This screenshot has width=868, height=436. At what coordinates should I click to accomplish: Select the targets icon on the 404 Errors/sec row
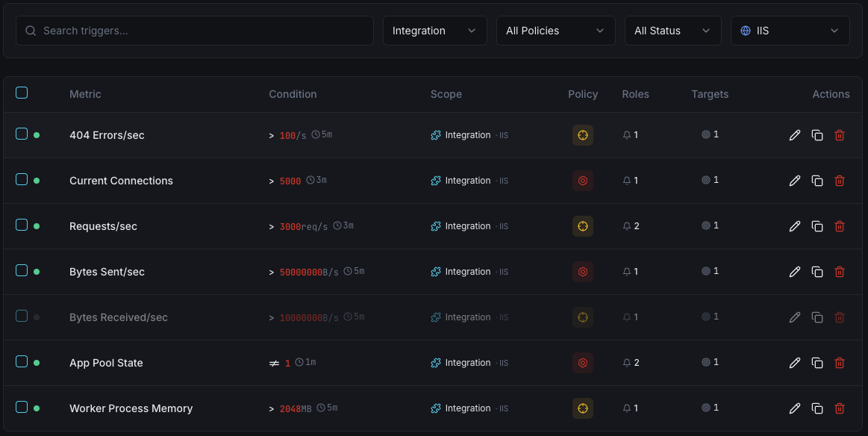click(705, 135)
